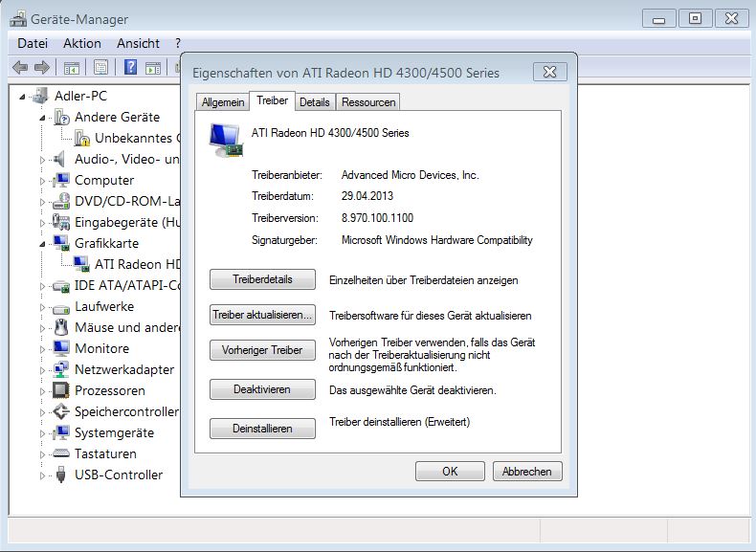Click the blue help question-mark toolbar icon
Screen dimensions: 756x552
tap(130, 67)
